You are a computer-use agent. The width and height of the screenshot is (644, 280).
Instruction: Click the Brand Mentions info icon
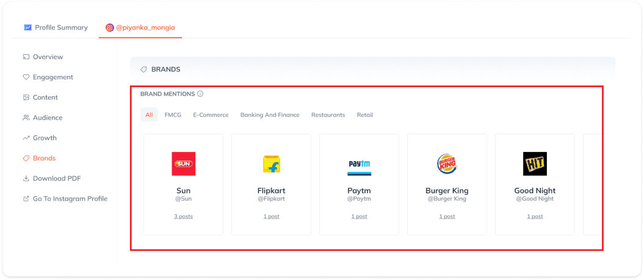[200, 94]
